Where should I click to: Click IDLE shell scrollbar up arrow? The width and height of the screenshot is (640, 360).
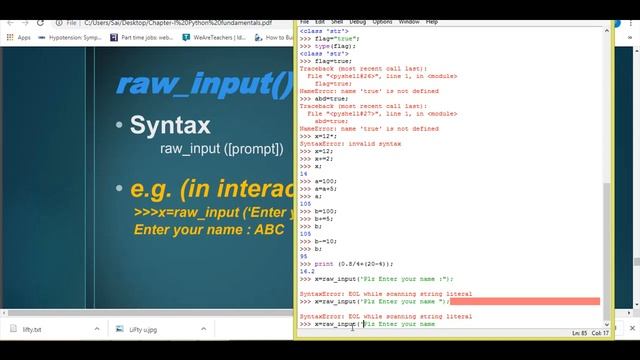click(x=607, y=31)
